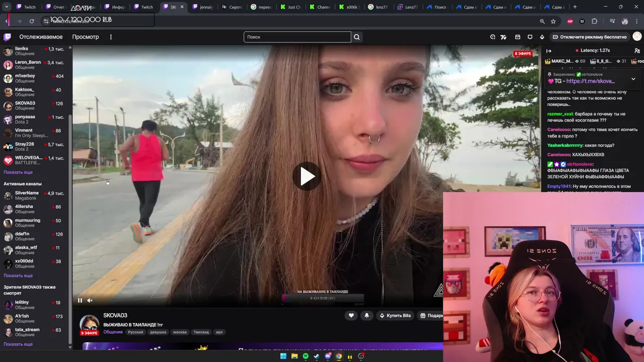This screenshot has height=362, width=644.
Task: Go to the Twitch home logo
Action: coord(8,37)
